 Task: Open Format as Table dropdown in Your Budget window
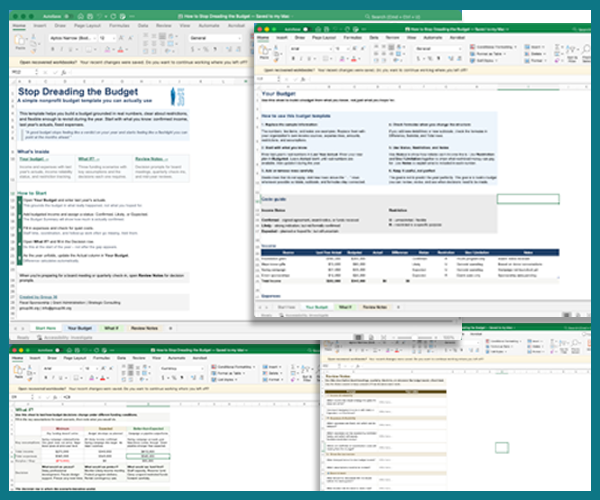coord(488,54)
